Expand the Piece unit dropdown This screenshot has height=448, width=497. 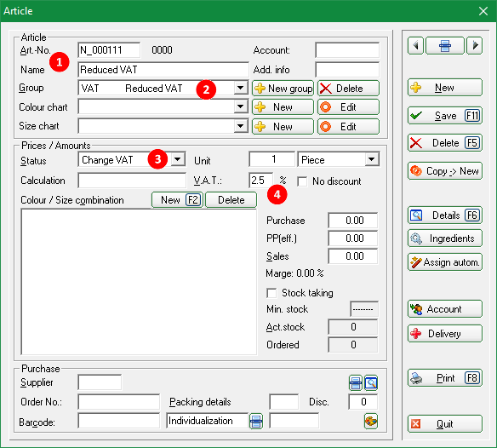(372, 159)
